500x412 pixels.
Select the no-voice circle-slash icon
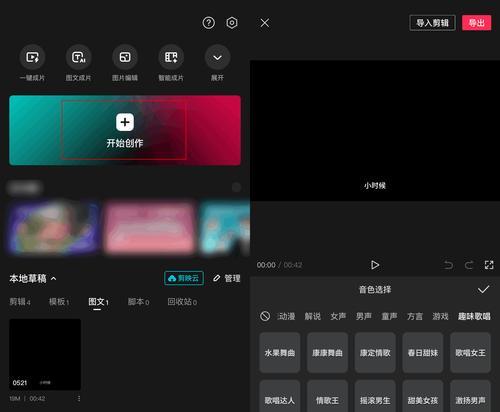click(x=265, y=316)
